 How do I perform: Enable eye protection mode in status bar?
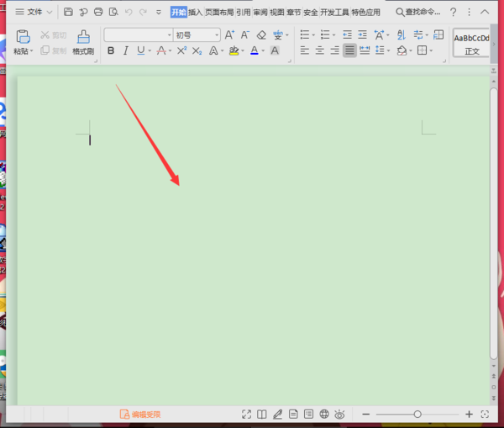click(339, 415)
